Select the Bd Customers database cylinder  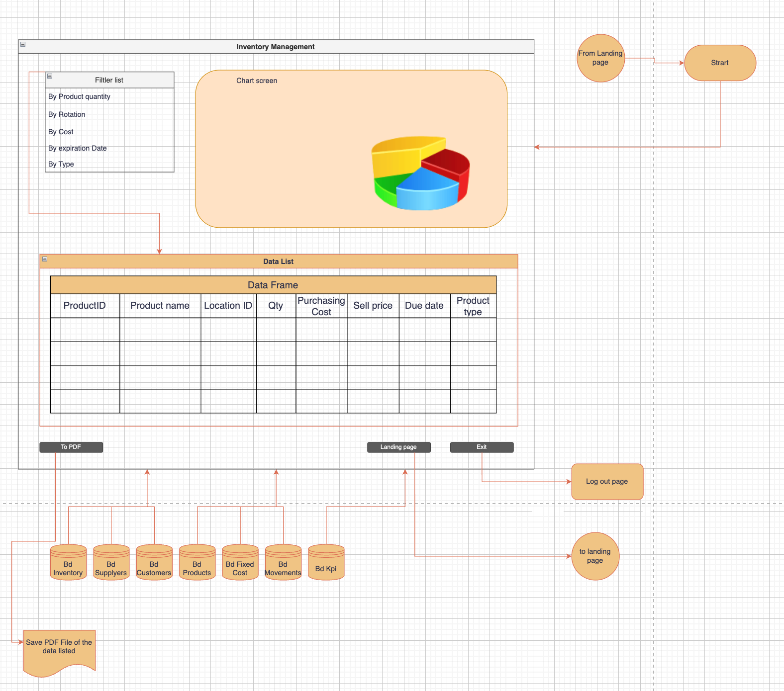[154, 563]
